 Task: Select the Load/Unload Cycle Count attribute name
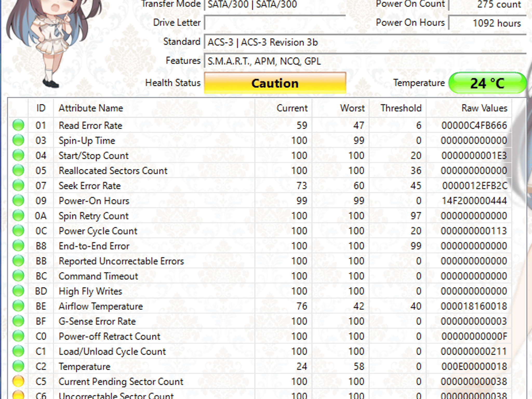(x=112, y=351)
